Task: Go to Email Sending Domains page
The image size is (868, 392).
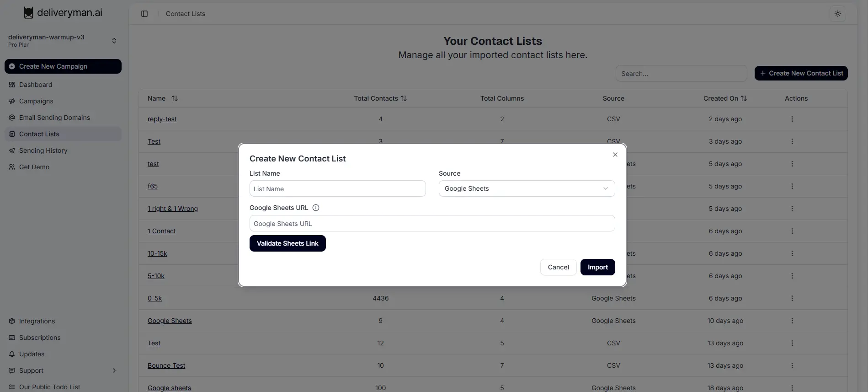Action: [54, 118]
